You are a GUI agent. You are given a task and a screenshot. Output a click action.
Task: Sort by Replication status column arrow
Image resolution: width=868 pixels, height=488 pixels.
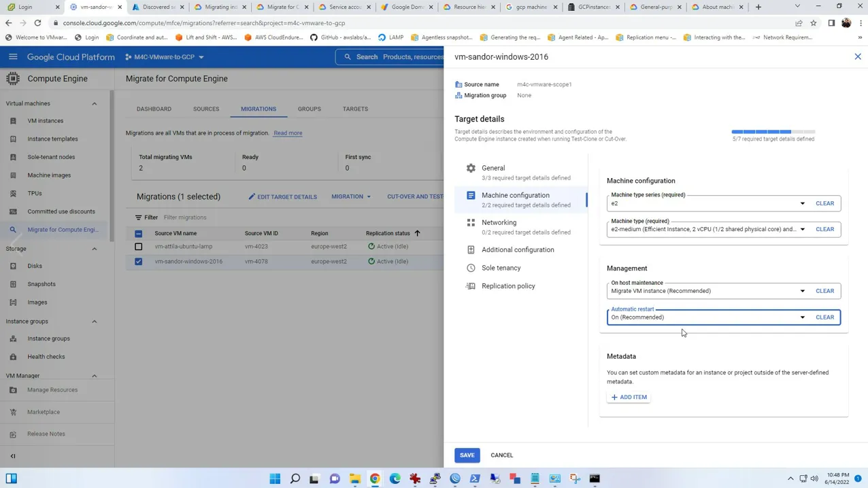(x=418, y=233)
